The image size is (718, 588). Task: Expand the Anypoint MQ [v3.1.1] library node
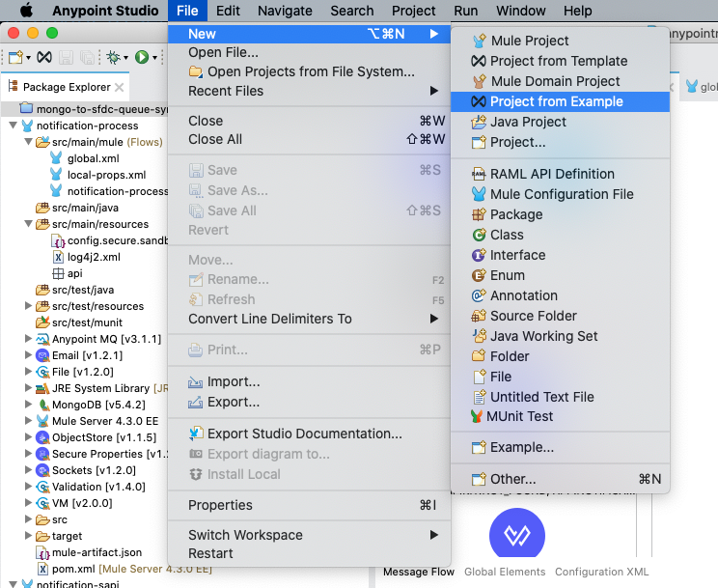pyautogui.click(x=28, y=339)
